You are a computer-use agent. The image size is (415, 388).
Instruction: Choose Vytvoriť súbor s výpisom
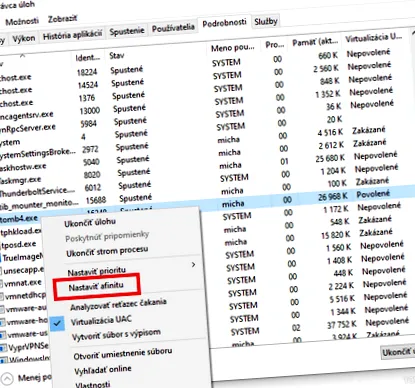[x=116, y=334]
